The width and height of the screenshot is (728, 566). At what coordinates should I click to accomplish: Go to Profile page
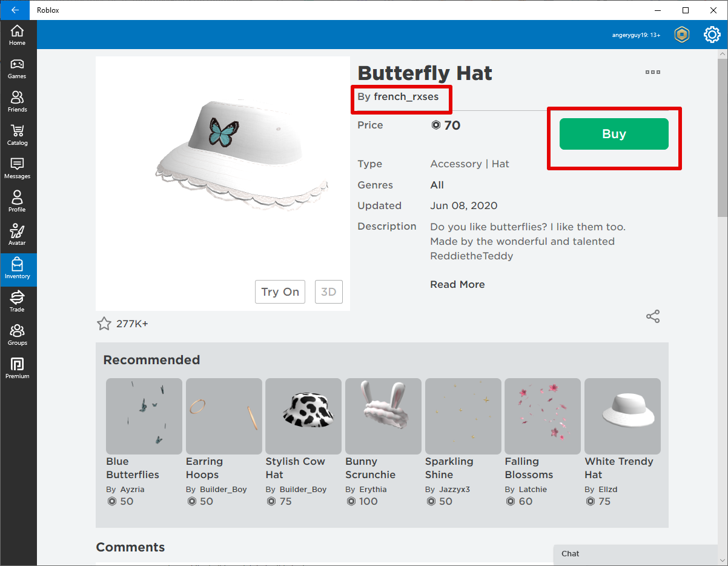[x=18, y=202]
